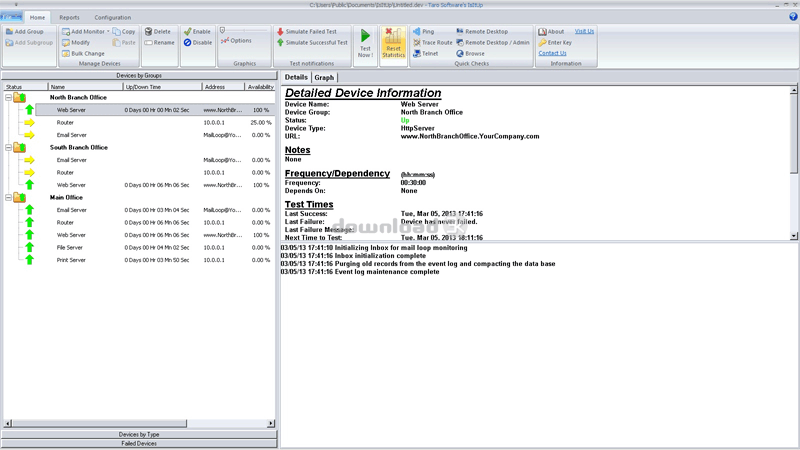Select File Server row in Main Office
The image size is (800, 450).
point(71,247)
